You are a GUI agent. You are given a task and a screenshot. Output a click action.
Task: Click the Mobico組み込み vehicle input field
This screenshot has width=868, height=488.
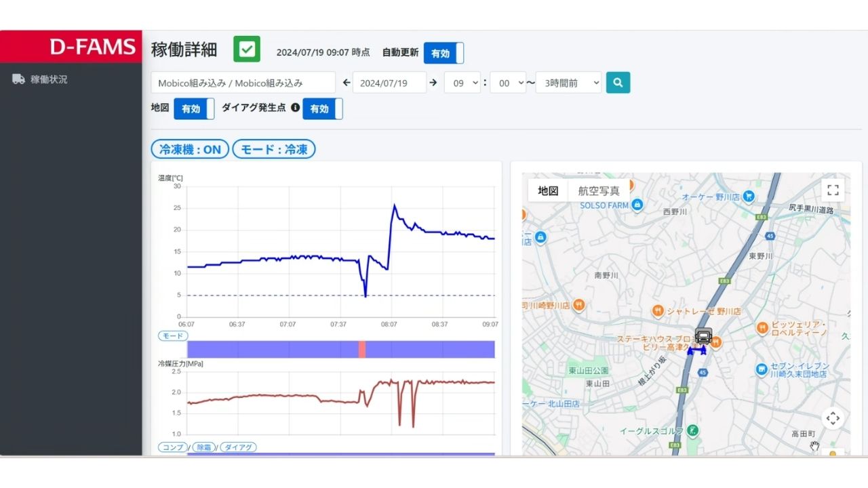click(x=243, y=82)
